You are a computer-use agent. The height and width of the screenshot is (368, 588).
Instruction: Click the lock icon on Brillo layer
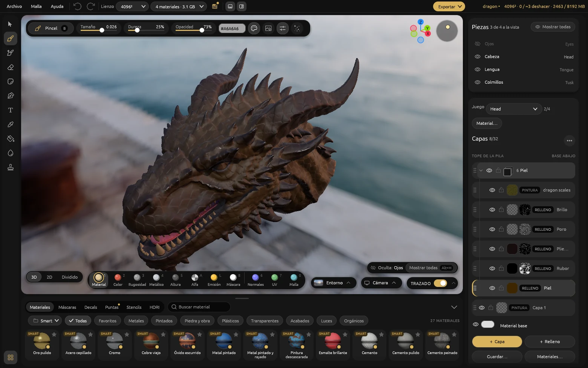[501, 210]
